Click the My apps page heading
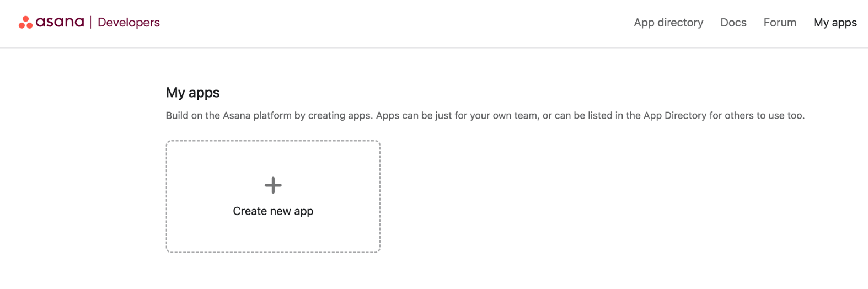868x289 pixels. pyautogui.click(x=192, y=93)
